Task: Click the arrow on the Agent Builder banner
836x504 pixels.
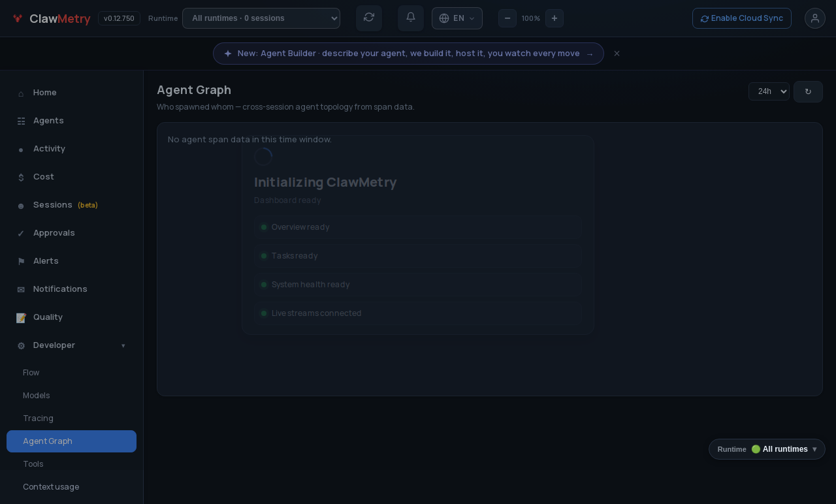Action: (x=590, y=54)
